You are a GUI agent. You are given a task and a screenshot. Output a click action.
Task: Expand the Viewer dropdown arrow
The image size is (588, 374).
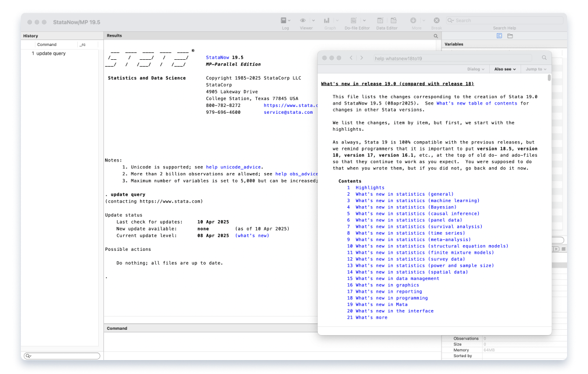click(x=314, y=20)
